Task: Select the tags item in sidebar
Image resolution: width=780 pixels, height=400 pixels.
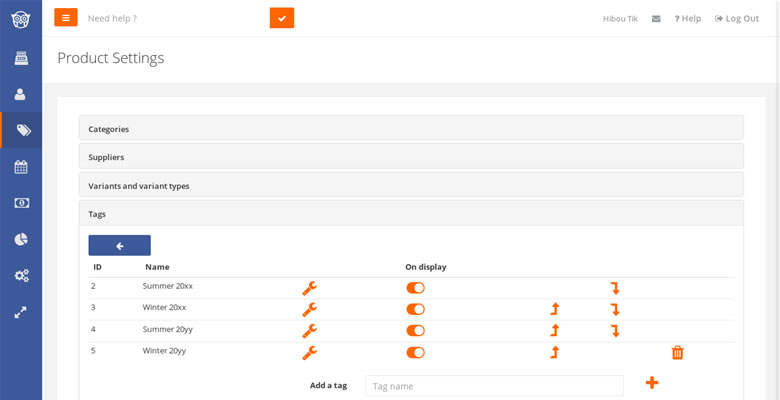Action: [21, 130]
